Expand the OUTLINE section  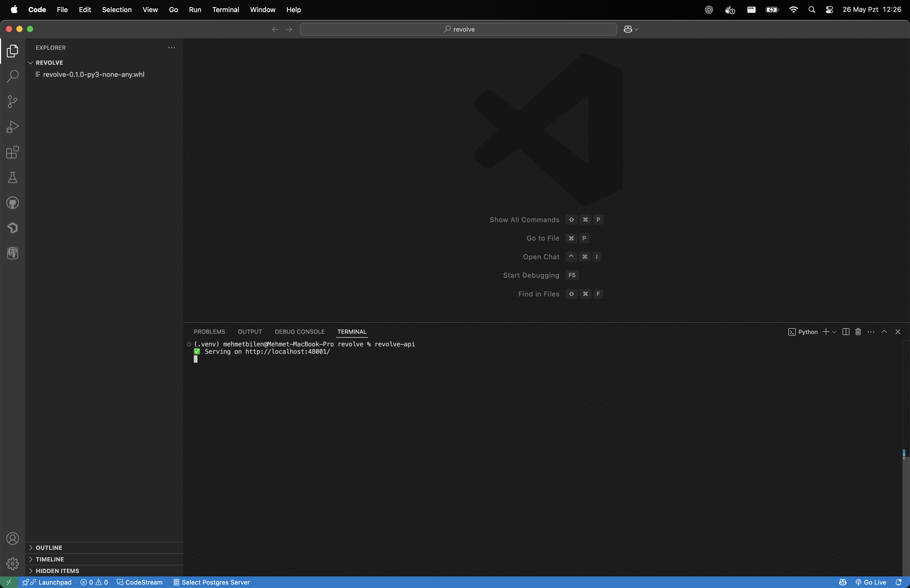49,547
